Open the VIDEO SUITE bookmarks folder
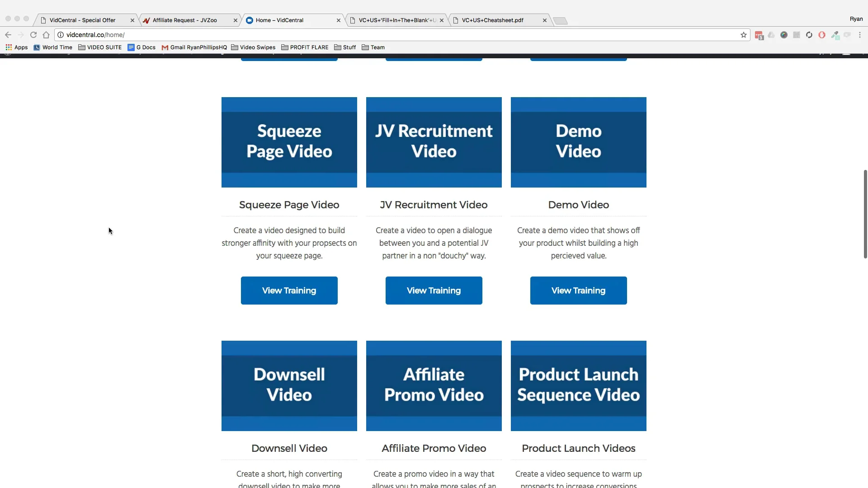 [100, 47]
